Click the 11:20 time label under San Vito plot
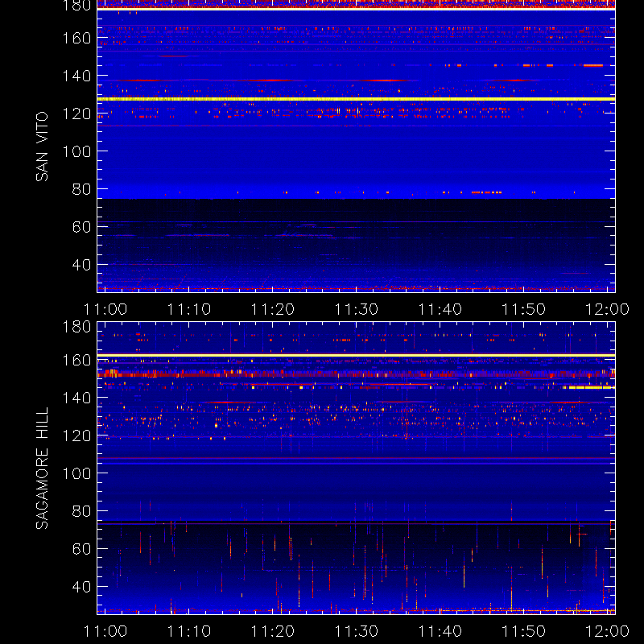This screenshot has width=644, height=644. (x=273, y=309)
